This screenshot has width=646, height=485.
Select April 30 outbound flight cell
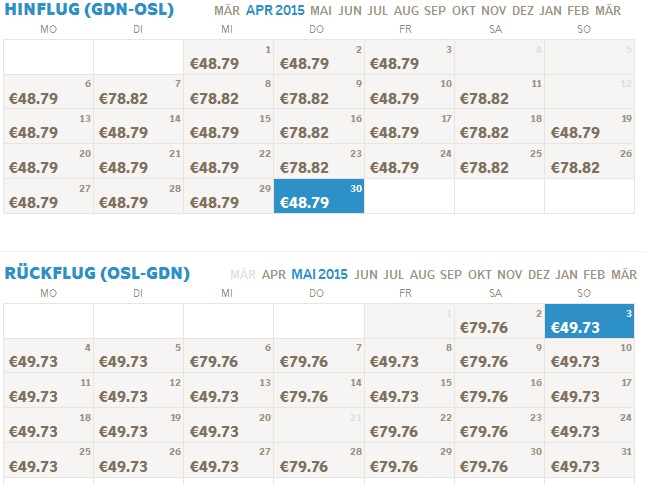tap(319, 196)
